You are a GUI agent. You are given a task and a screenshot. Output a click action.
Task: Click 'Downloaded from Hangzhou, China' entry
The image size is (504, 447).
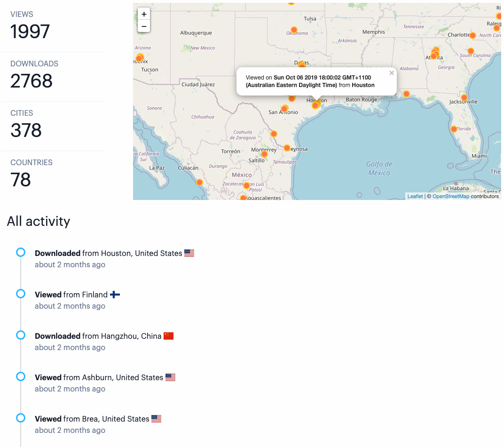[104, 336]
